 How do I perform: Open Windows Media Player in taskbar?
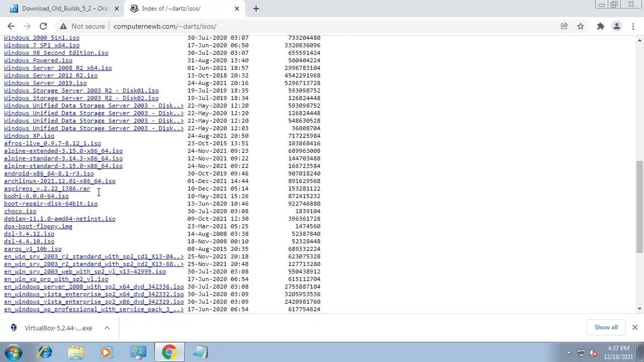point(106,352)
